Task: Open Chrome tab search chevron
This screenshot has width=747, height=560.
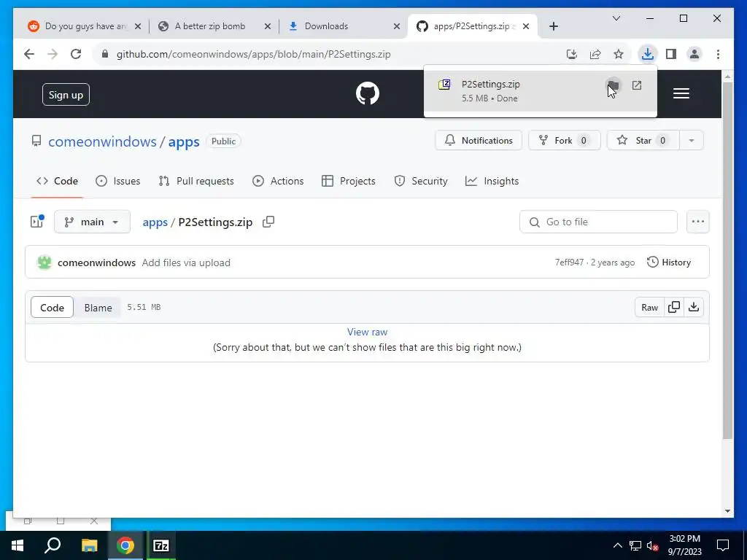Action: tap(616, 18)
